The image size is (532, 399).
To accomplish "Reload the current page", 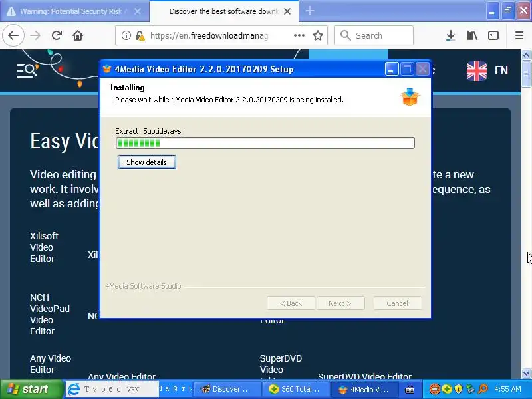I will (57, 35).
